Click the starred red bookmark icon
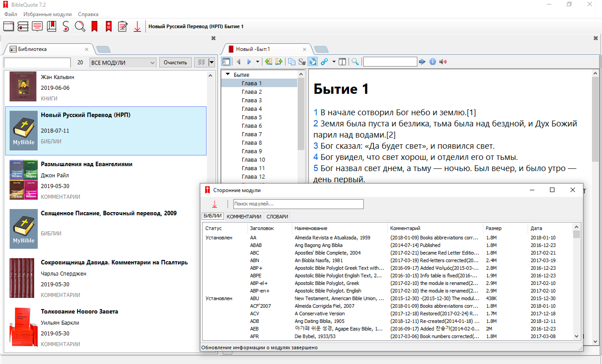 click(x=109, y=26)
